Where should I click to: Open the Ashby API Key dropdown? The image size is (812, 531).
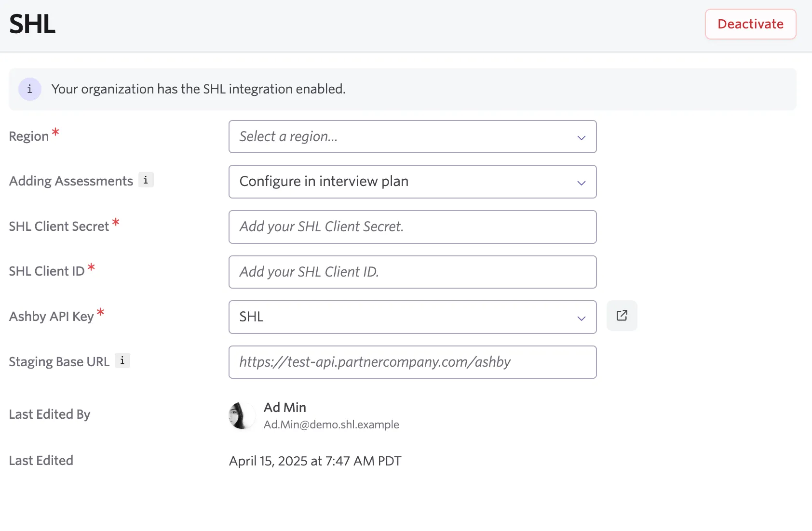[413, 317]
